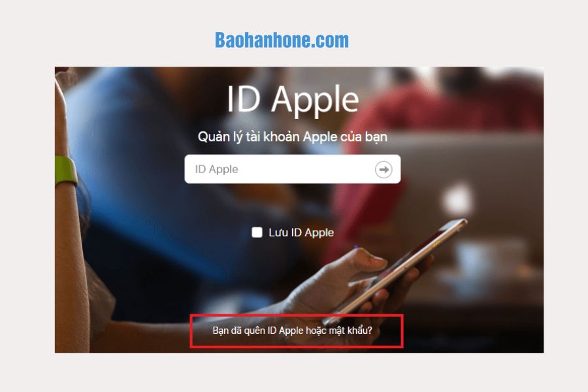588x392 pixels.
Task: Click the arrow icon in ID Apple field
Action: 384,170
